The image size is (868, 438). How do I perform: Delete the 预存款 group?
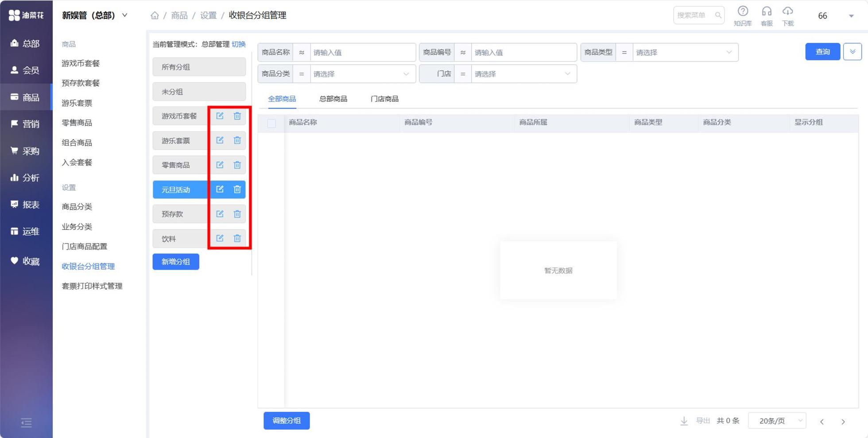pos(237,214)
